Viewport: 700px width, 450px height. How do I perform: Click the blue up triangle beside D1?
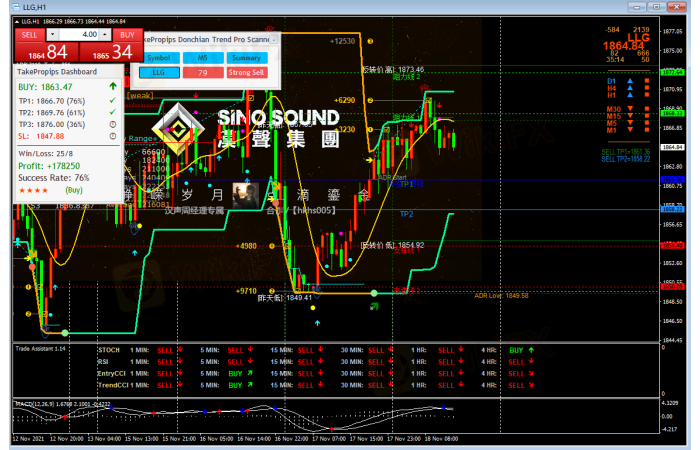click(x=630, y=81)
